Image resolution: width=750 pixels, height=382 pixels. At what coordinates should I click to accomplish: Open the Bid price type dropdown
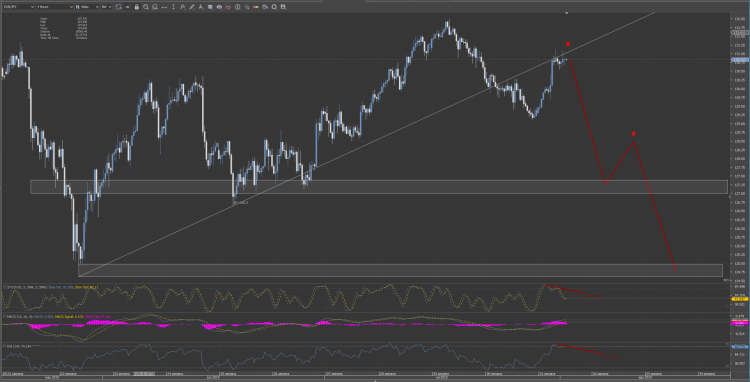coord(106,7)
